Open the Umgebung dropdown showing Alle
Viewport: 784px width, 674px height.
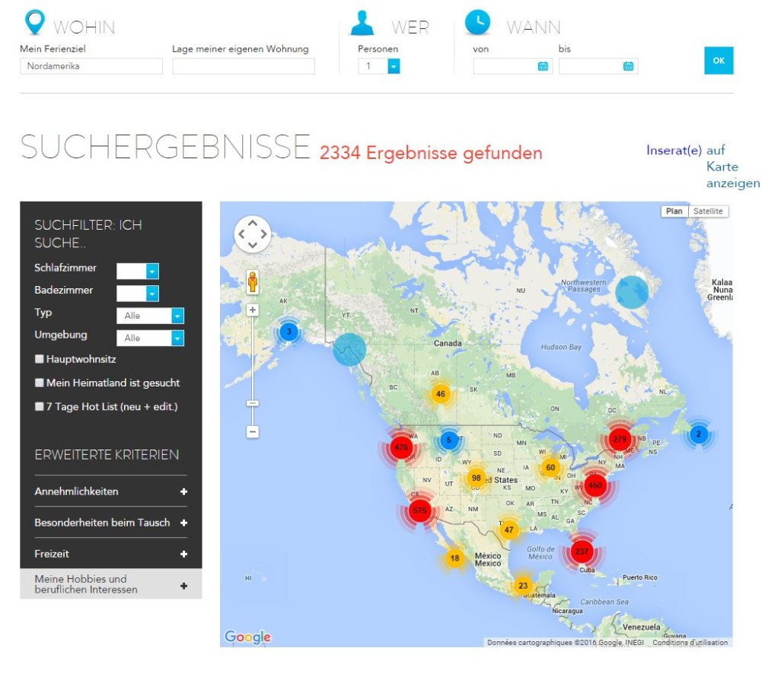tap(151, 338)
